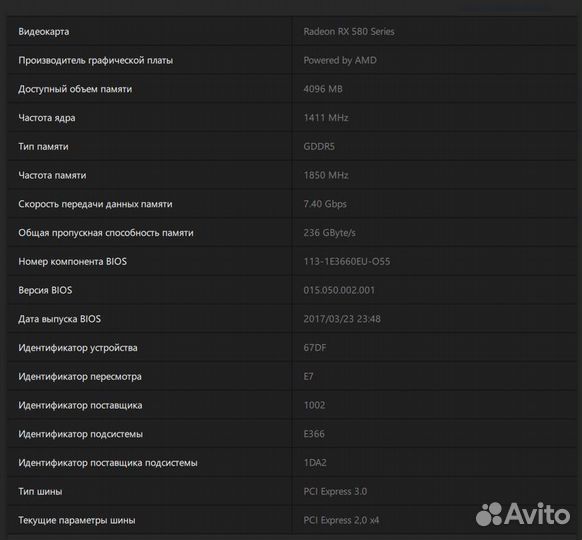Select the 'Частота ядра' label
Image resolution: width=582 pixels, height=540 pixels.
click(47, 118)
